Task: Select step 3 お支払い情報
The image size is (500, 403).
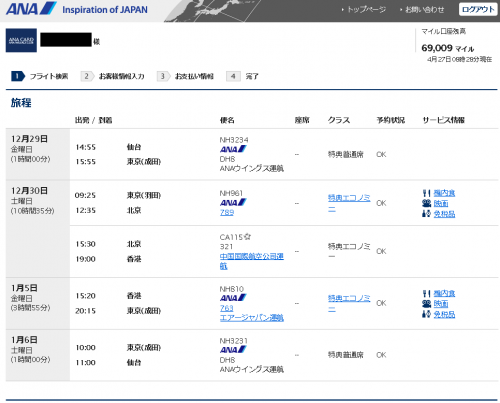Action: pyautogui.click(x=185, y=76)
